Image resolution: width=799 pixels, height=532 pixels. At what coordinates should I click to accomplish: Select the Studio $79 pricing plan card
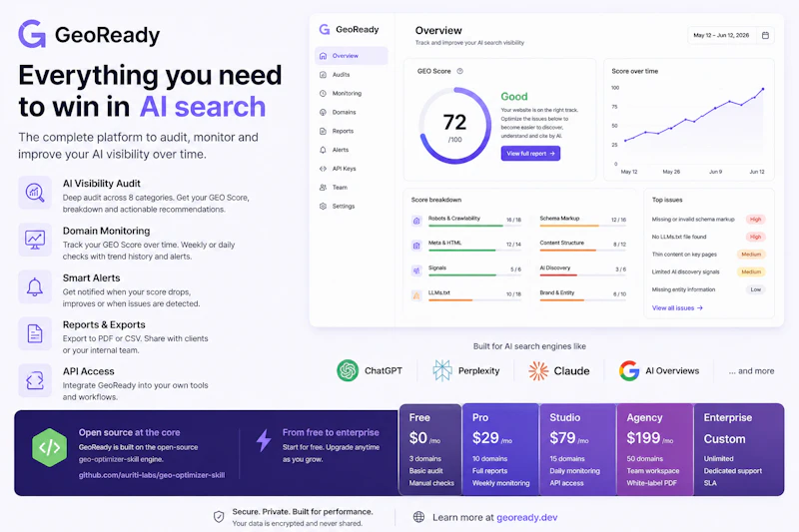pyautogui.click(x=578, y=449)
